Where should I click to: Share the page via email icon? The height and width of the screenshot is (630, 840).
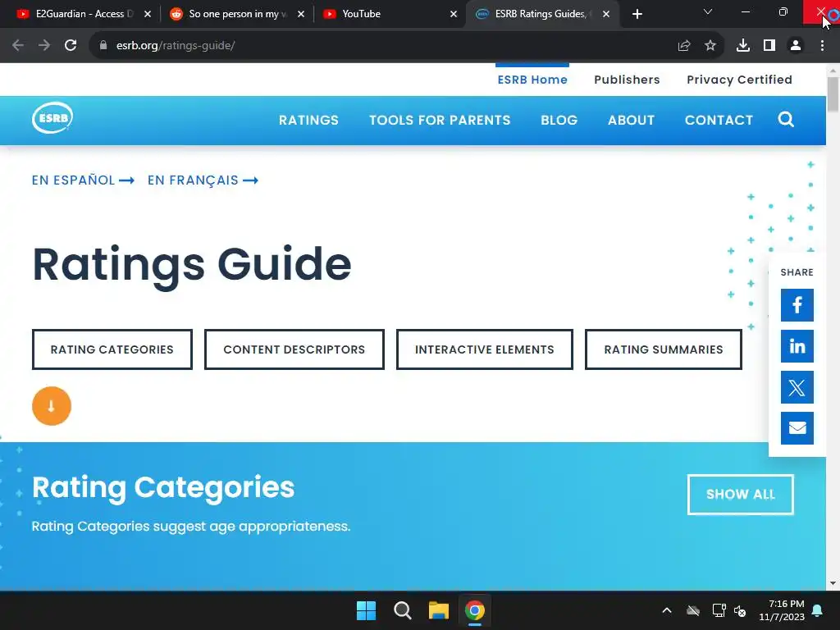(x=797, y=428)
